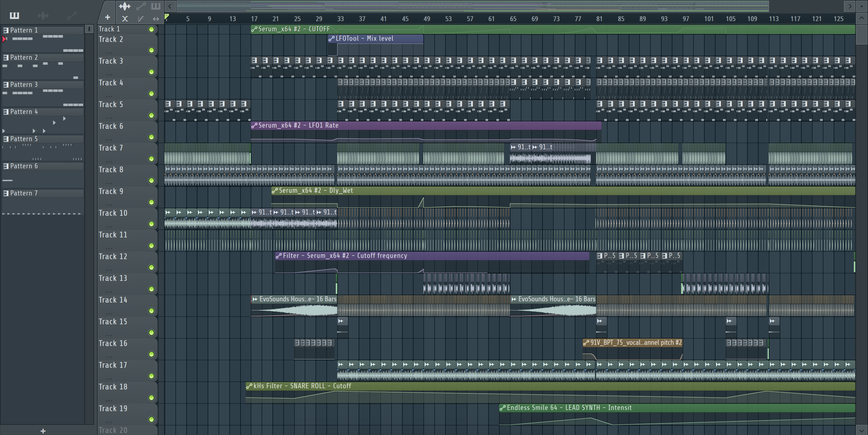Viewport: 868px width, 435px height.
Task: Click the Pattern 7 piano-roll icon
Action: [x=6, y=193]
